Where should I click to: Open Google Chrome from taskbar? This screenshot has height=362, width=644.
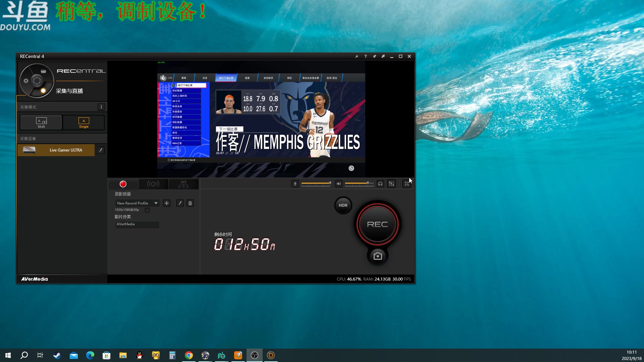coord(189,355)
